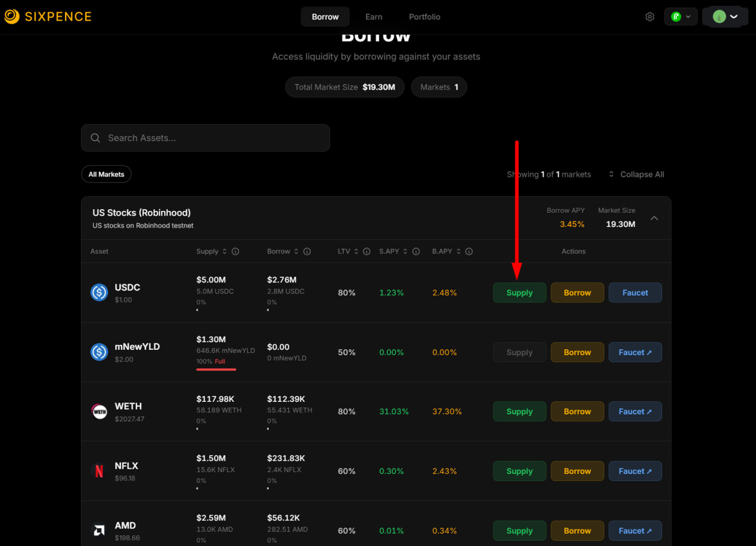Supply NFLX
The height and width of the screenshot is (546, 756).
[x=520, y=471]
